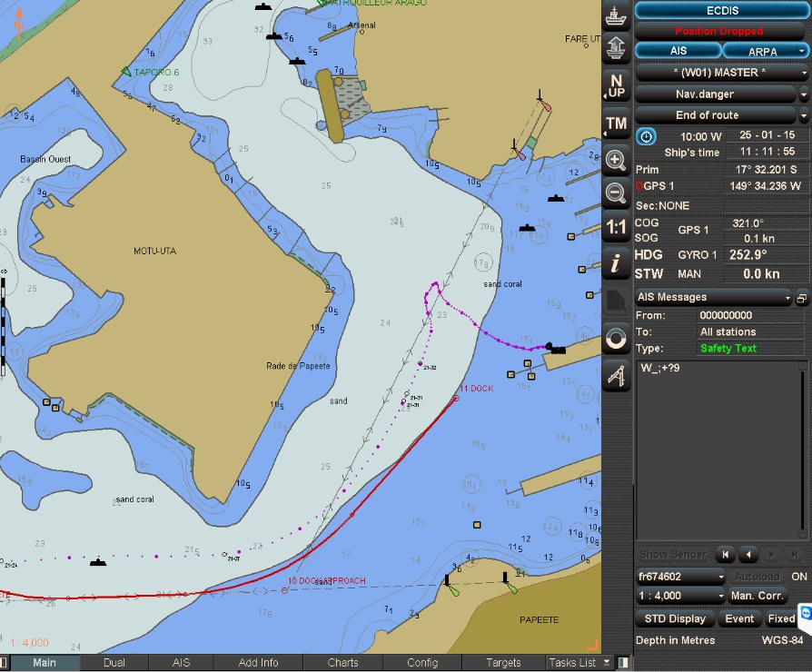Select the North Up orientation button
Viewport: 812px width, 672px height.
(617, 86)
